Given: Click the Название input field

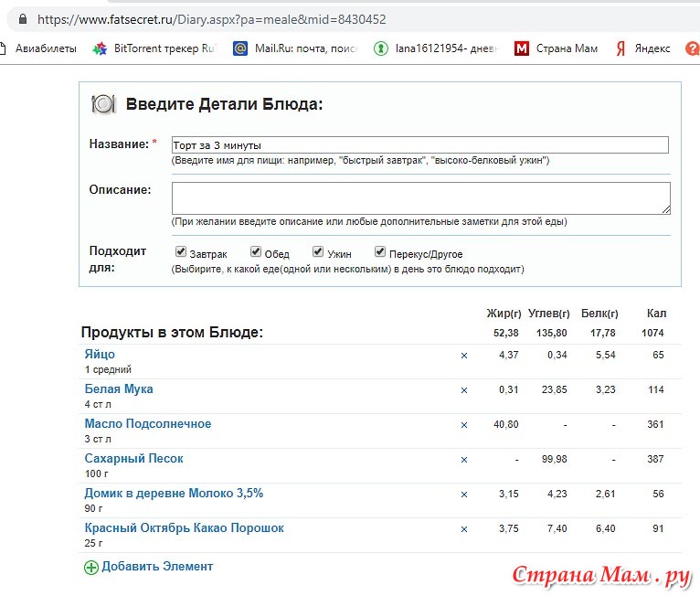Looking at the screenshot, I should pos(420,145).
